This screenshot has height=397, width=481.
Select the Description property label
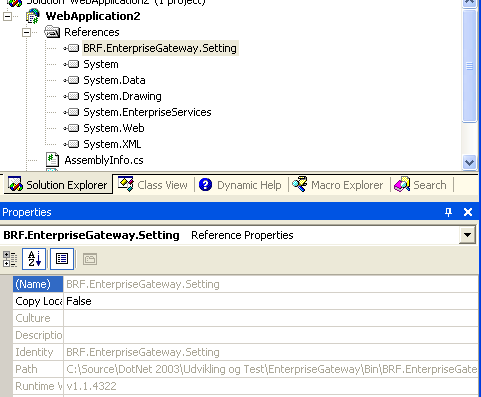[38, 335]
